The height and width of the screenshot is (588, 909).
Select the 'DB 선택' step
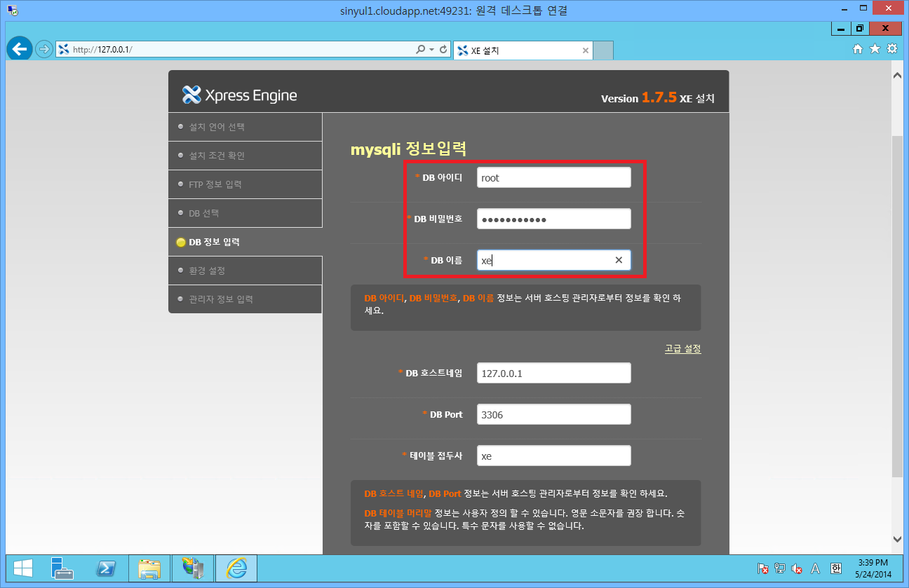click(245, 213)
